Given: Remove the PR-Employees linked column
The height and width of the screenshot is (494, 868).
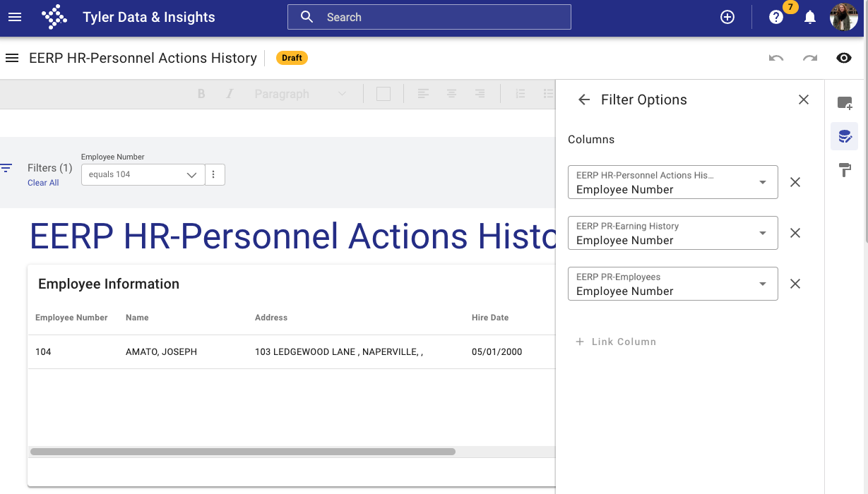Looking at the screenshot, I should point(795,284).
